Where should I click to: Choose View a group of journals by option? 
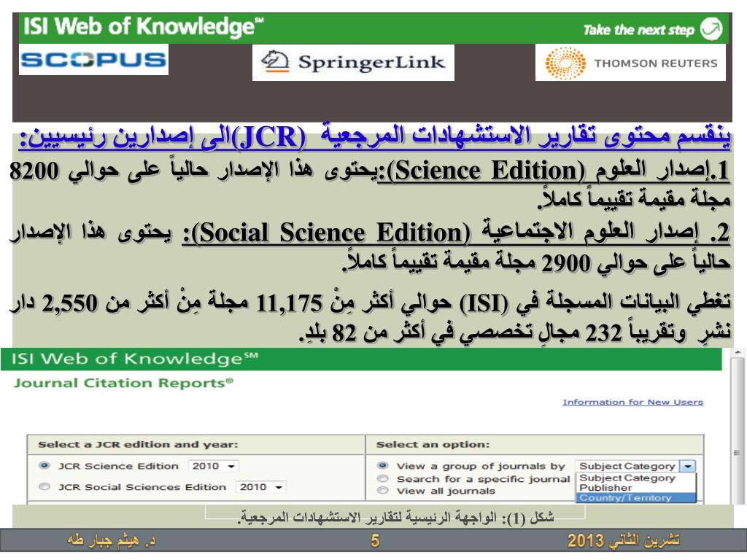382,465
